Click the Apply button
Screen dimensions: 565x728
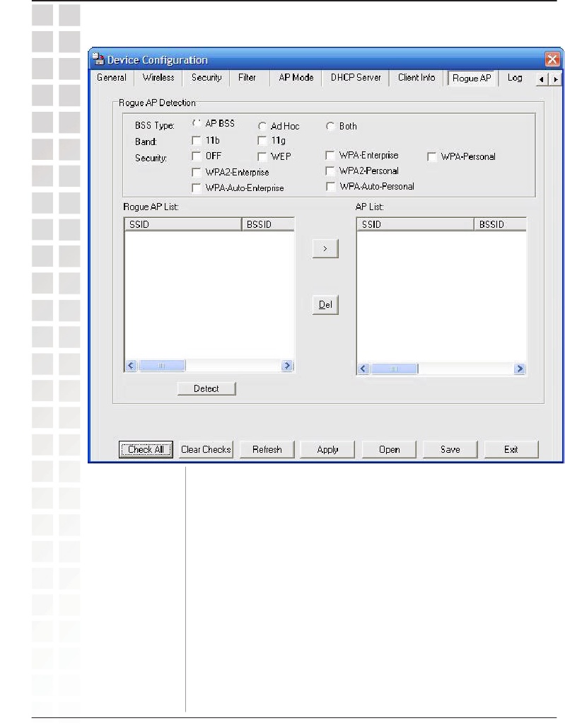click(x=327, y=450)
